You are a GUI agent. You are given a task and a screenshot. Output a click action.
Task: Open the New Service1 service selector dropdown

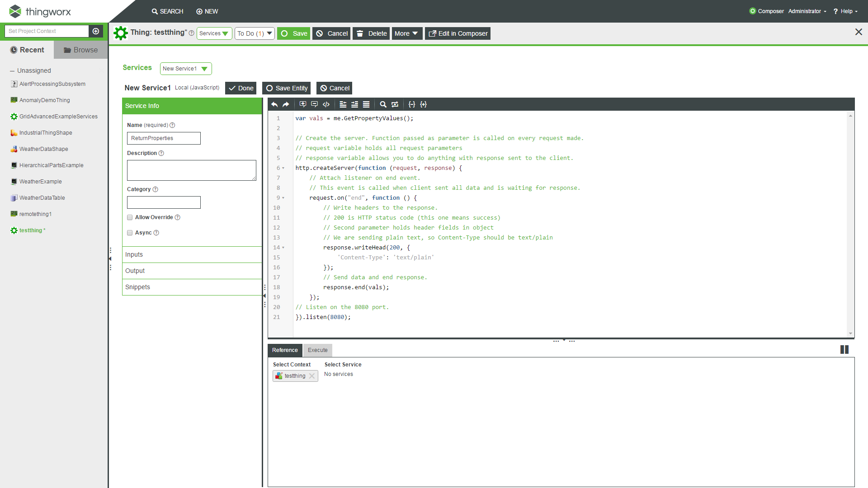point(186,69)
